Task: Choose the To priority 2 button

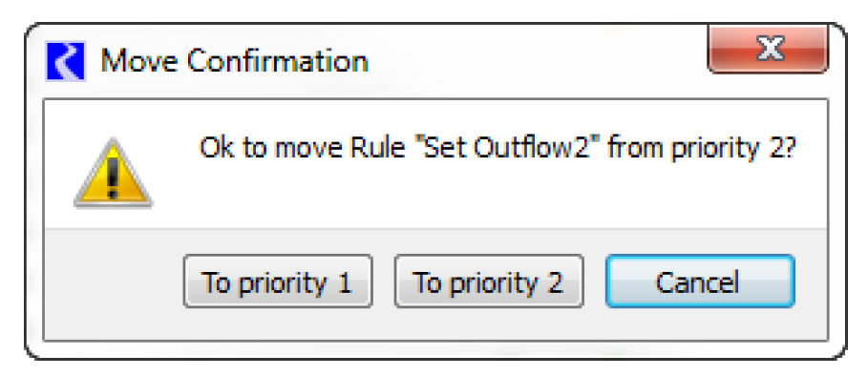Action: pos(489,281)
